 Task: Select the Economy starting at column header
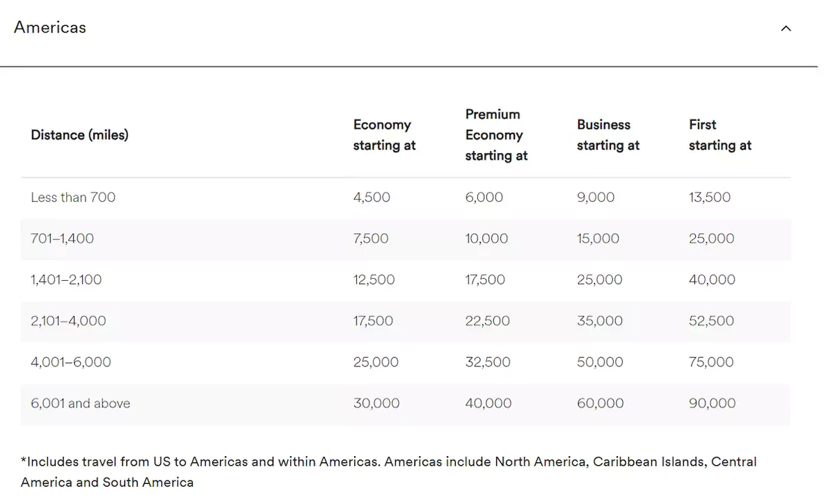tap(384, 135)
